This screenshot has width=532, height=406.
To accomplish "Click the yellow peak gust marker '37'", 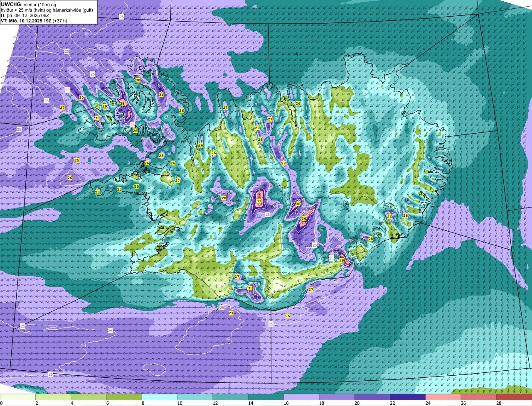I will (x=259, y=201).
